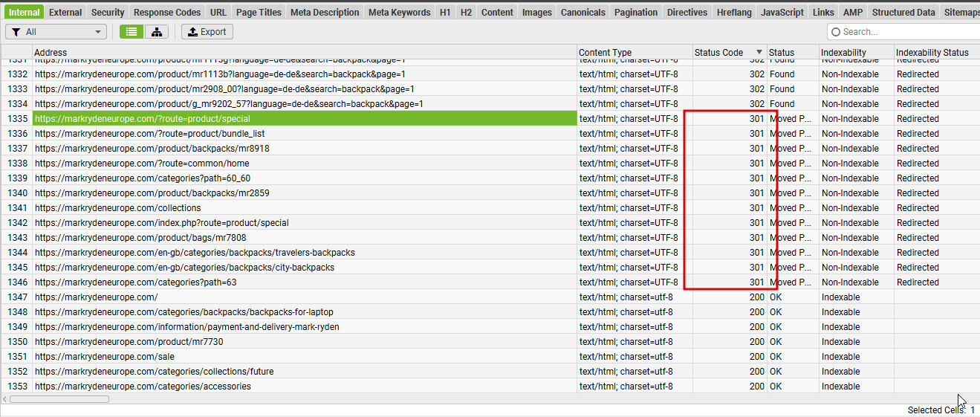Open the Meta Keywords tab
This screenshot has height=417, width=980.
click(399, 12)
